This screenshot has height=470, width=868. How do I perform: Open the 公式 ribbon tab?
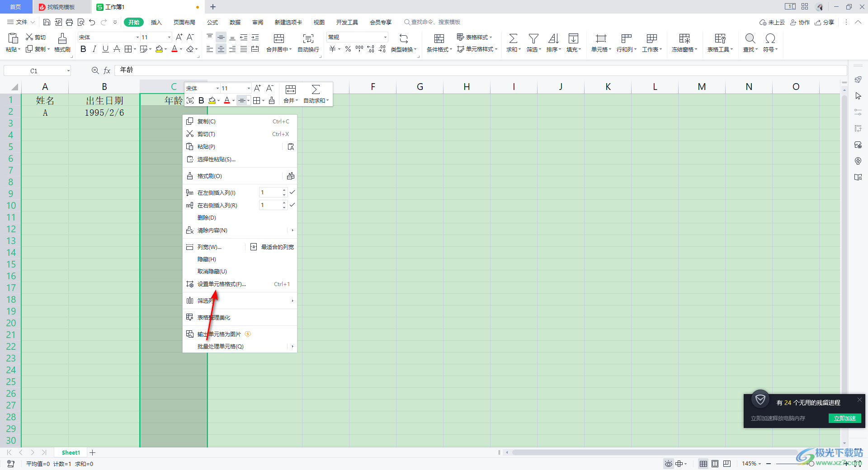click(212, 22)
